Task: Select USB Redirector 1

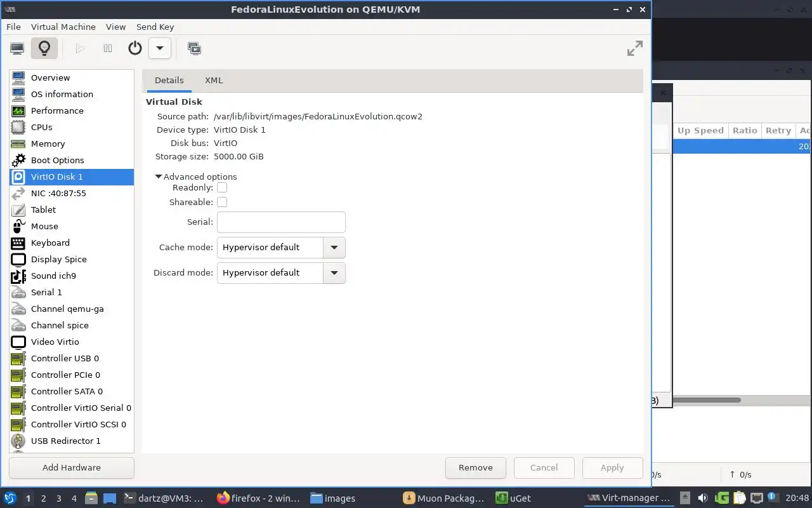Action: pyautogui.click(x=72, y=441)
